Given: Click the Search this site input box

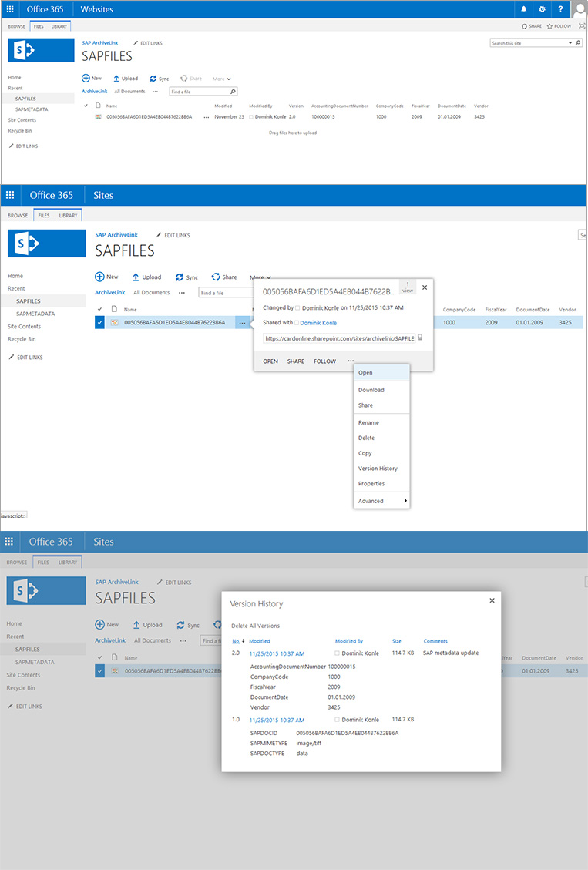Looking at the screenshot, I should click(529, 42).
